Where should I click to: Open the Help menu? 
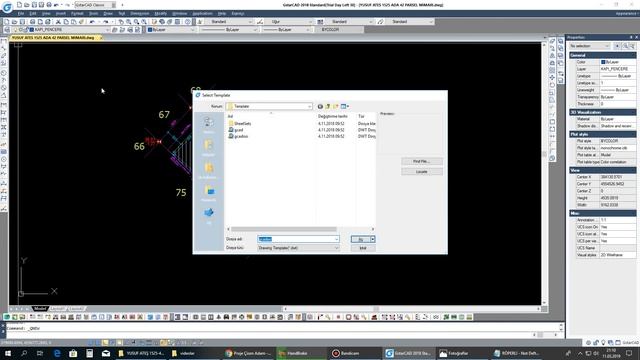pos(222,13)
